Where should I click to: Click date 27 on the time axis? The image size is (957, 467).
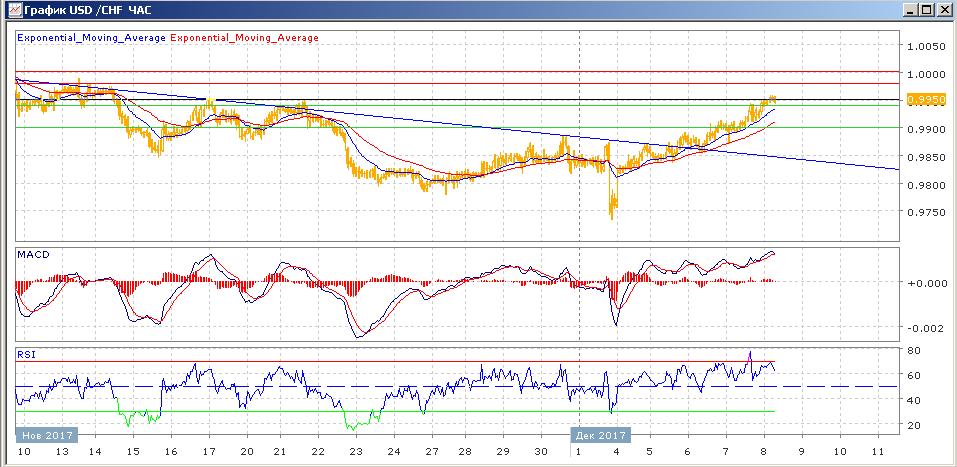coord(431,452)
